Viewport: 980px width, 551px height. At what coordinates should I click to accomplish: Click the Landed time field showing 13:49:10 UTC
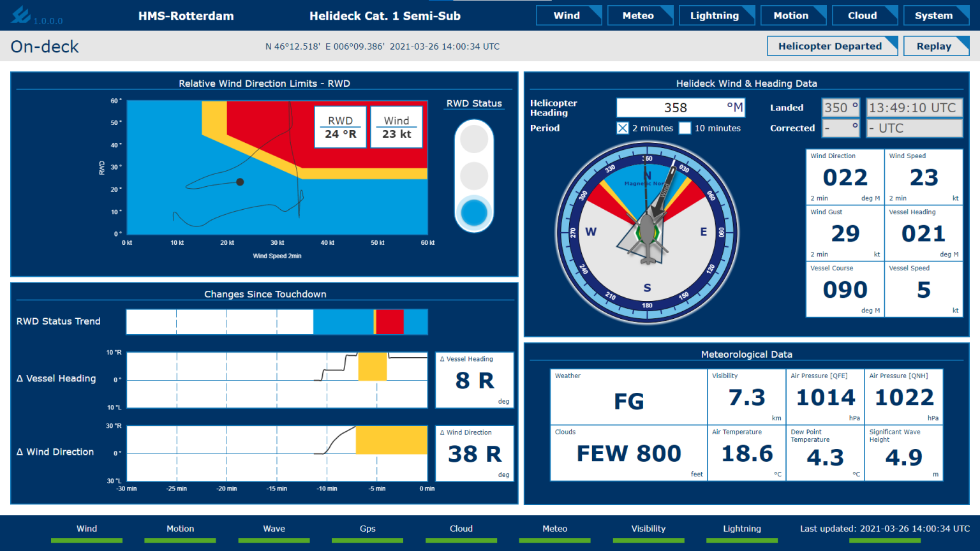pos(914,107)
